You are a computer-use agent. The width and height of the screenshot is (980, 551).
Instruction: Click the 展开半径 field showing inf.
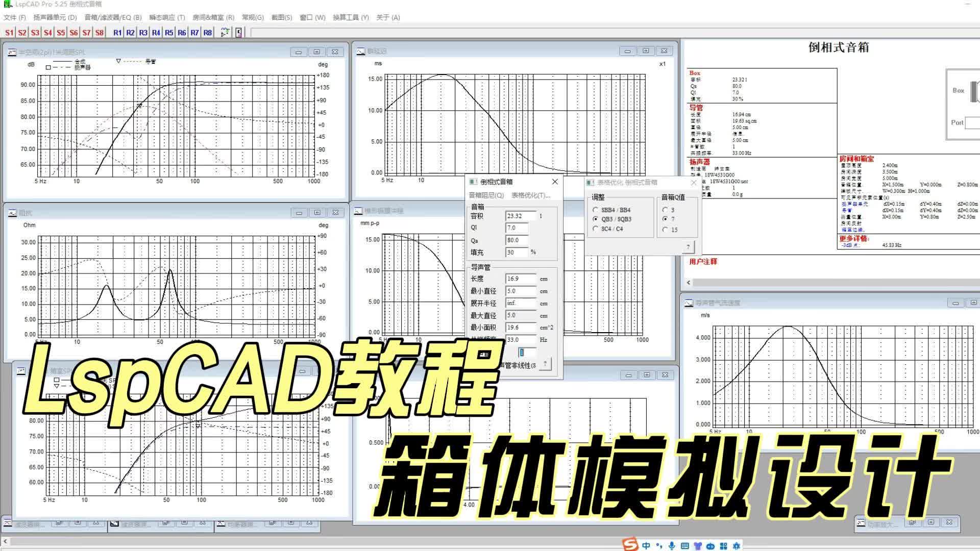[521, 303]
